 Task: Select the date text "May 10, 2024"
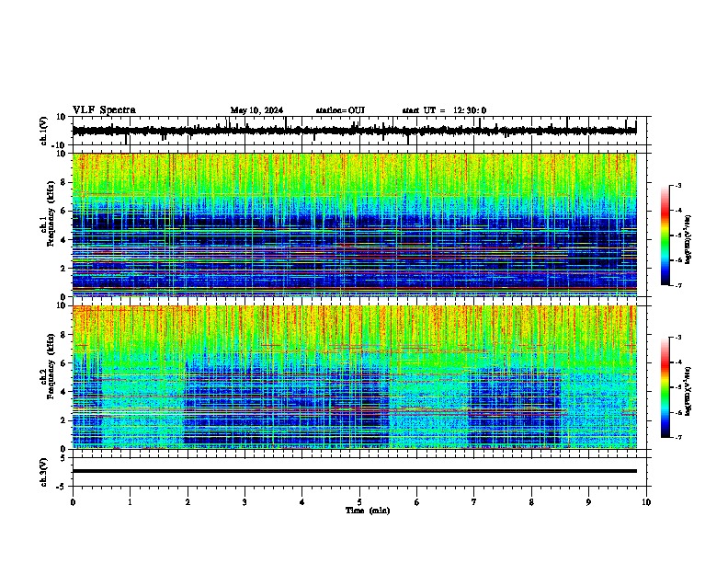click(256, 110)
